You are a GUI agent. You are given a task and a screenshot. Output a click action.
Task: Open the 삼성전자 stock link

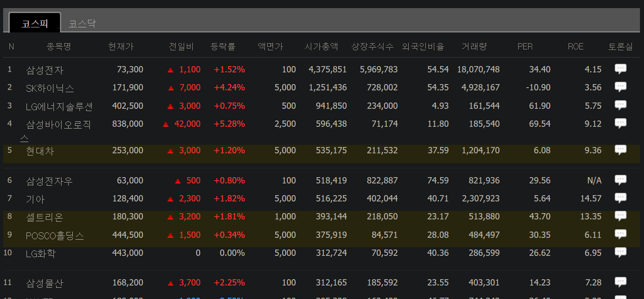pos(45,70)
